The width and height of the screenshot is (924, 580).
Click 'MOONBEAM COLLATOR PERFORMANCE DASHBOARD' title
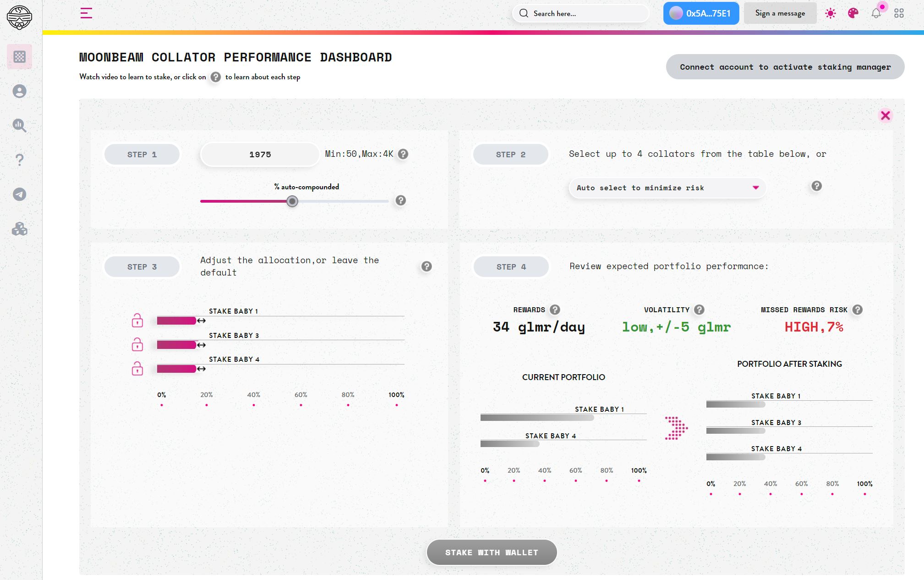[x=235, y=57]
